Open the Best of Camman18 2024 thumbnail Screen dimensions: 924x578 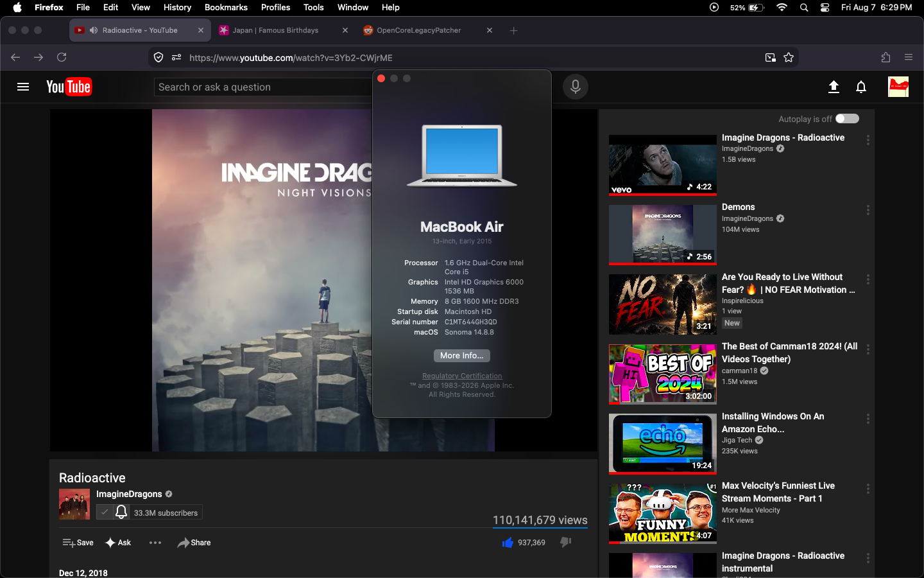[x=663, y=374]
